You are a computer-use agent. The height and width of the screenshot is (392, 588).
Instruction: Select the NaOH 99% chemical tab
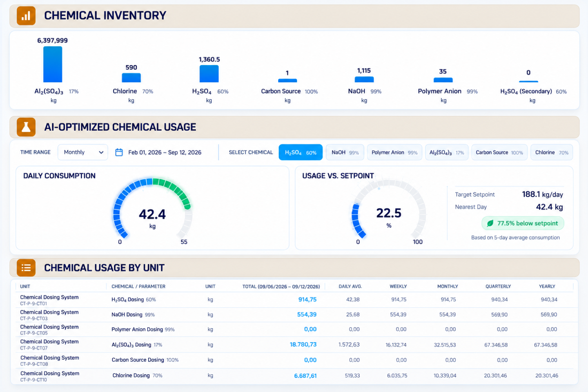[x=345, y=152]
